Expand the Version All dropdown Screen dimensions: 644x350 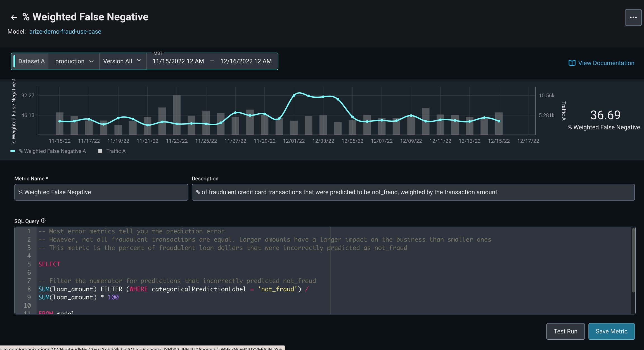(x=122, y=61)
